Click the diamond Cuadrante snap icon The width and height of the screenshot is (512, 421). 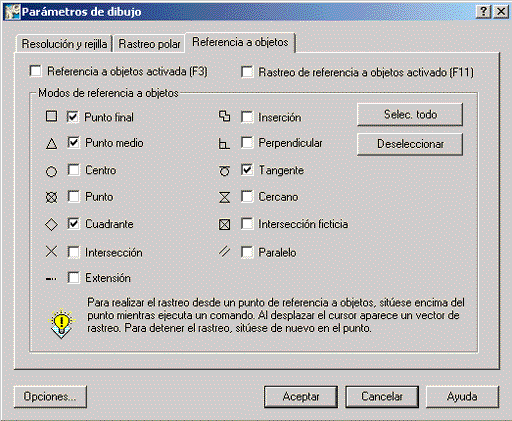[x=51, y=224]
